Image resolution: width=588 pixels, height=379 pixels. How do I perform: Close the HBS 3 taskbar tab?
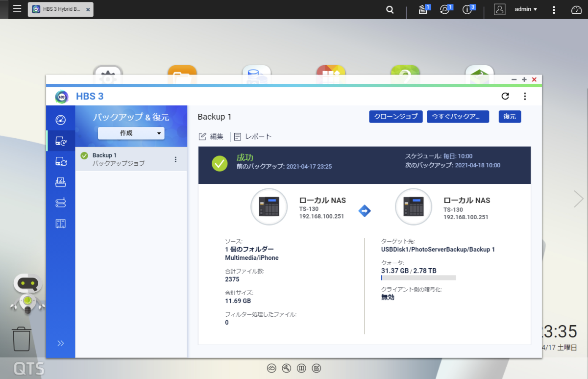[x=88, y=10]
